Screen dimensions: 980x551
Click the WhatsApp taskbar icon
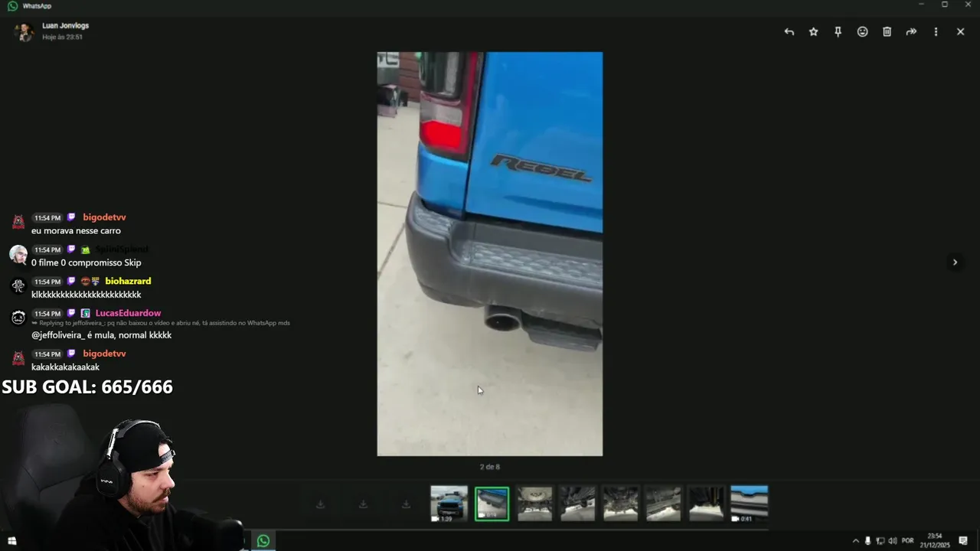coord(263,541)
